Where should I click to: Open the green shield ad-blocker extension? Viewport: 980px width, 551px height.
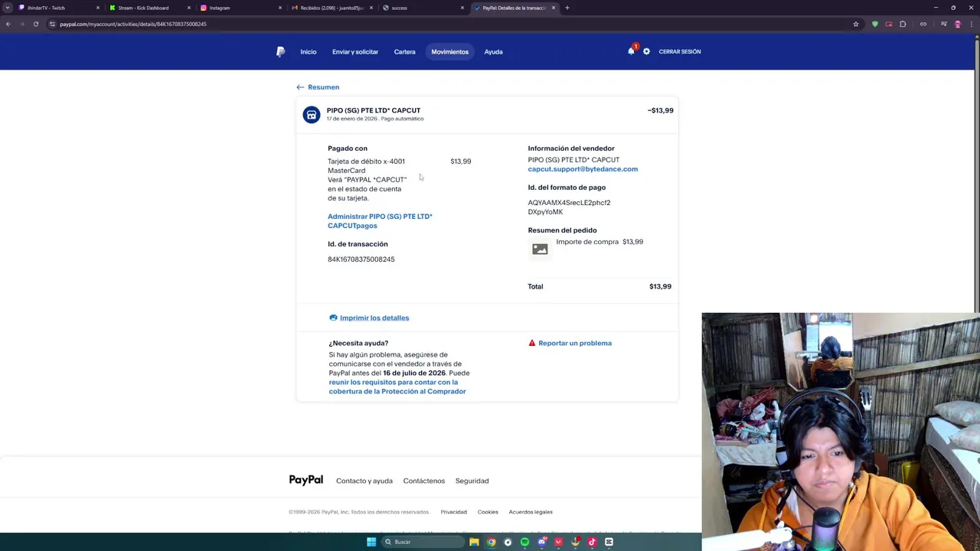tap(875, 24)
